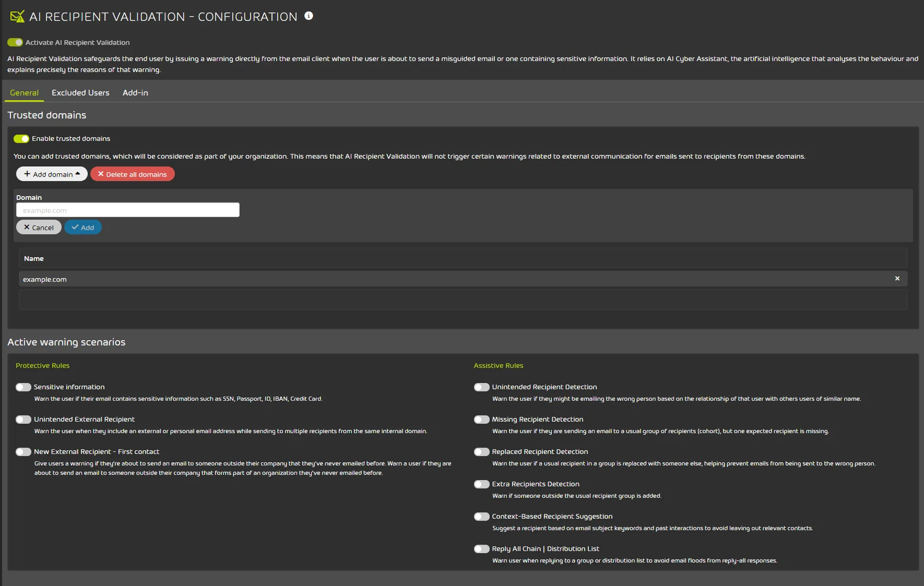
Task: Turn on Unintended Recipient Detection
Action: 481,387
